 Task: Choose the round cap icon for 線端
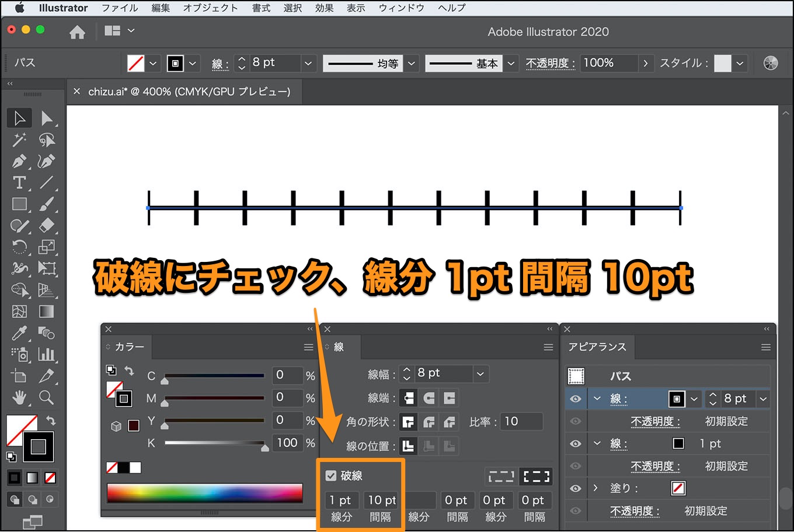tap(429, 398)
